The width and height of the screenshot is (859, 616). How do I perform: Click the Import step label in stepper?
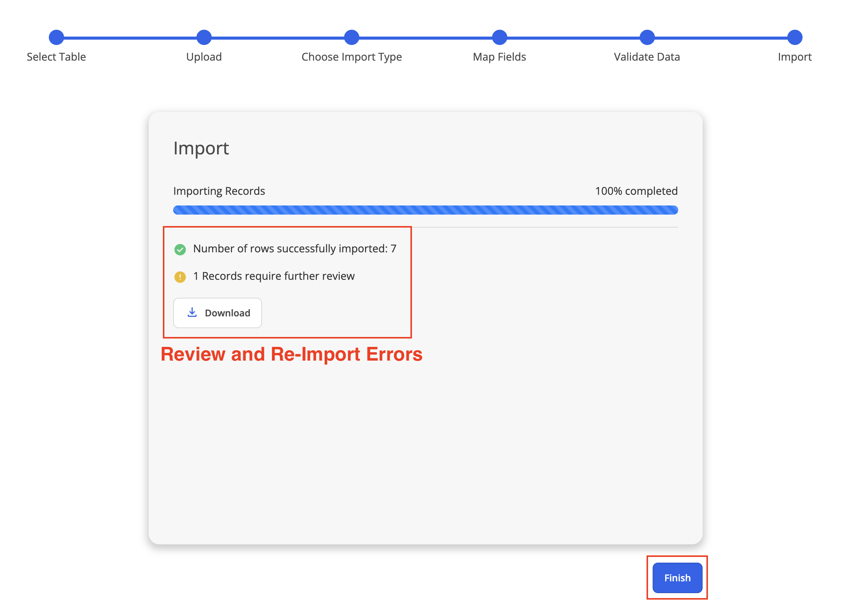pos(795,57)
